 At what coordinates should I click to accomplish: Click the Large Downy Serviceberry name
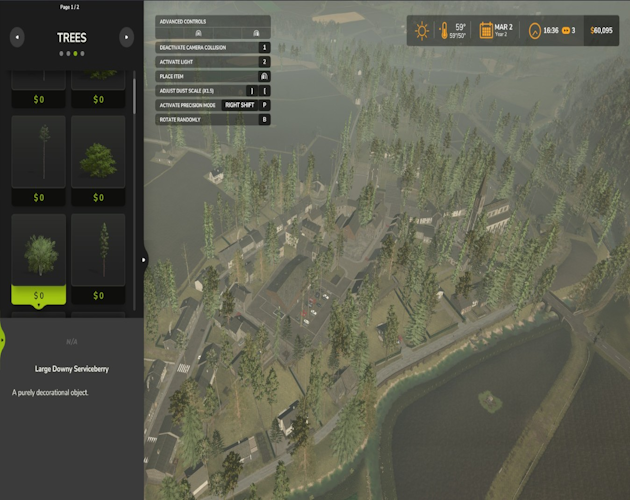pos(72,369)
